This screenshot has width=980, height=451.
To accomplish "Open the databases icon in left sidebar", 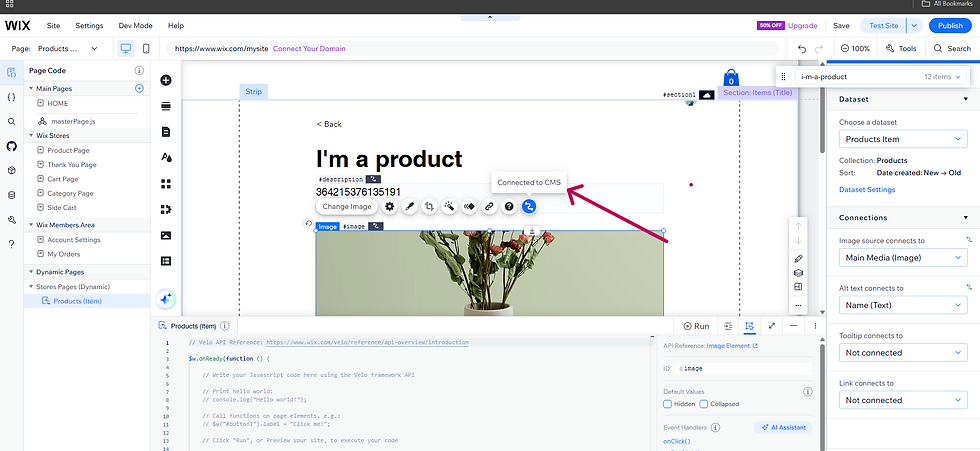I will (x=11, y=195).
